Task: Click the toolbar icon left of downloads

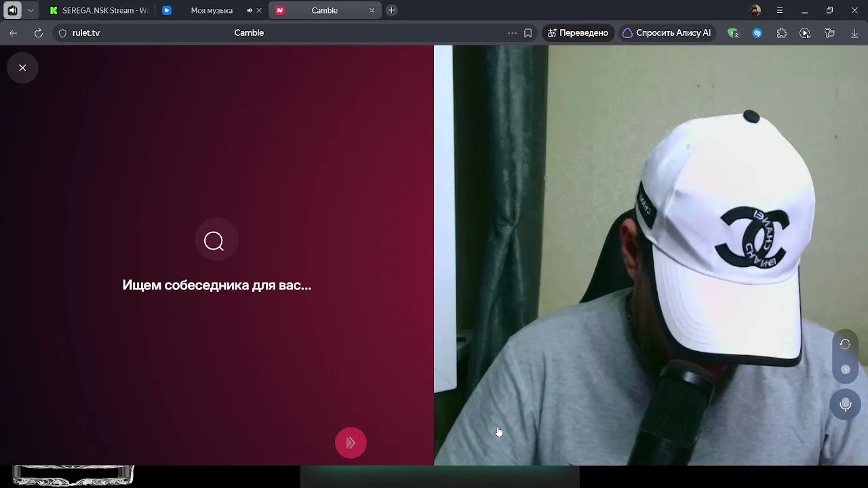Action: click(829, 33)
